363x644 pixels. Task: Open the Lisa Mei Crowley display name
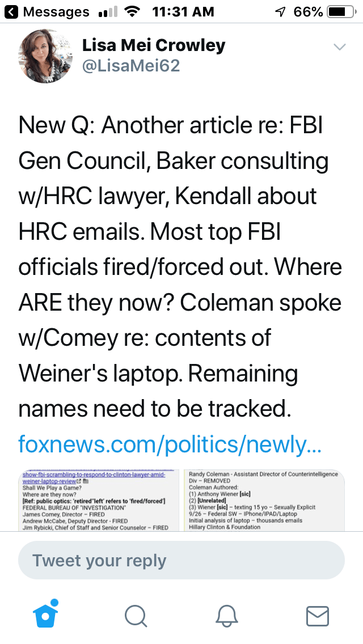pyautogui.click(x=154, y=45)
